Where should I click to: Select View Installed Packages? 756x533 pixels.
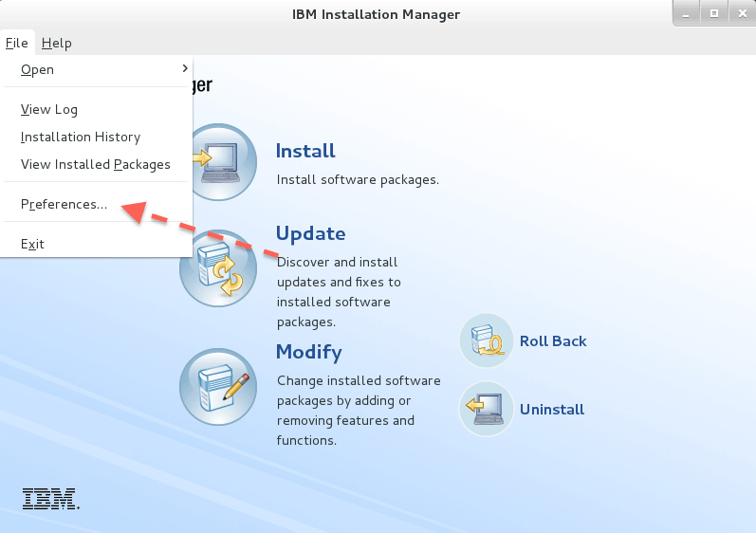[x=97, y=164]
